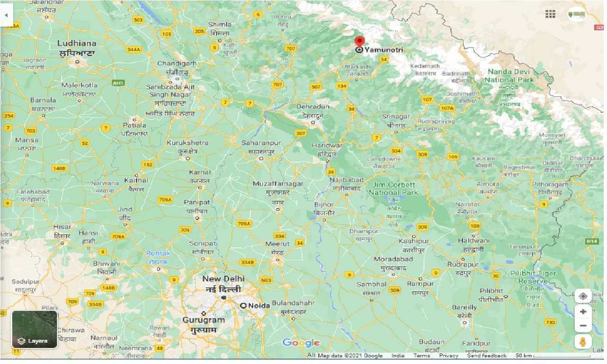Click the Patiala label
The image size is (607, 364).
(x=135, y=129)
